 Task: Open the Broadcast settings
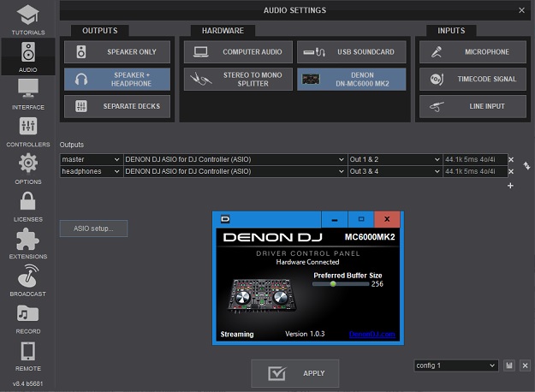coord(28,281)
